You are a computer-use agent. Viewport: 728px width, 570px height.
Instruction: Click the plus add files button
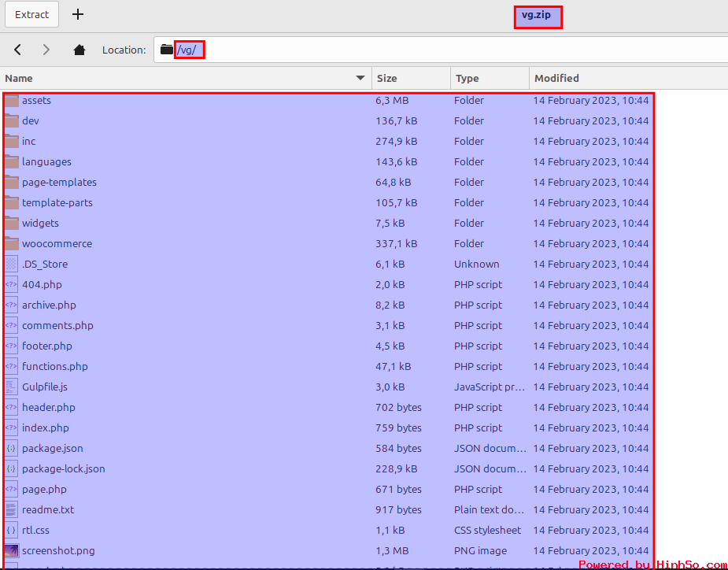pos(78,14)
